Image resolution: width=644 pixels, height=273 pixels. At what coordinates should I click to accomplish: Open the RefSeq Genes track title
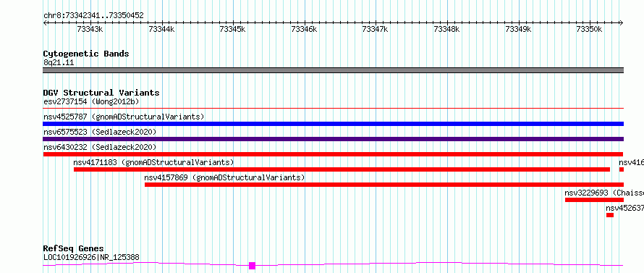pos(73,248)
